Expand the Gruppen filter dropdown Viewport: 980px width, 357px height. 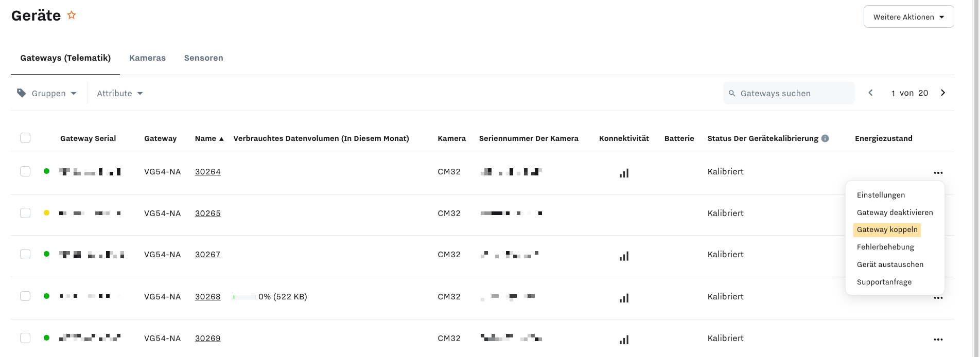47,93
